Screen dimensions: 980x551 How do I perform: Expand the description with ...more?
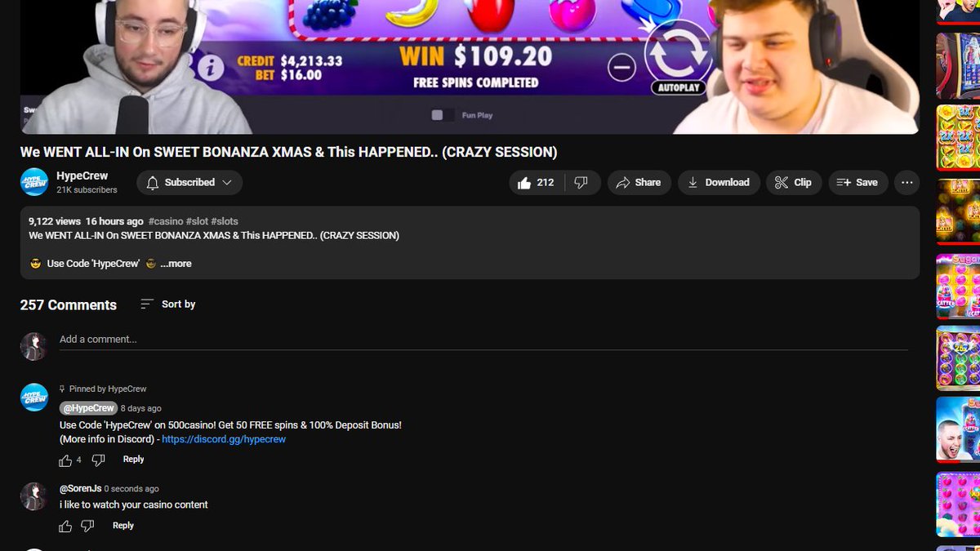click(x=176, y=264)
